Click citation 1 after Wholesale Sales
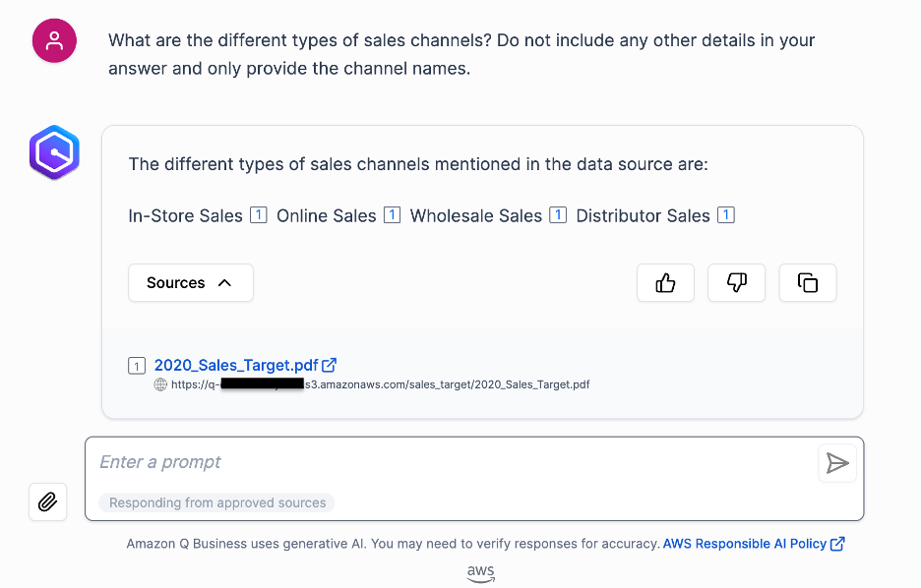This screenshot has width=921, height=588. [x=558, y=214]
